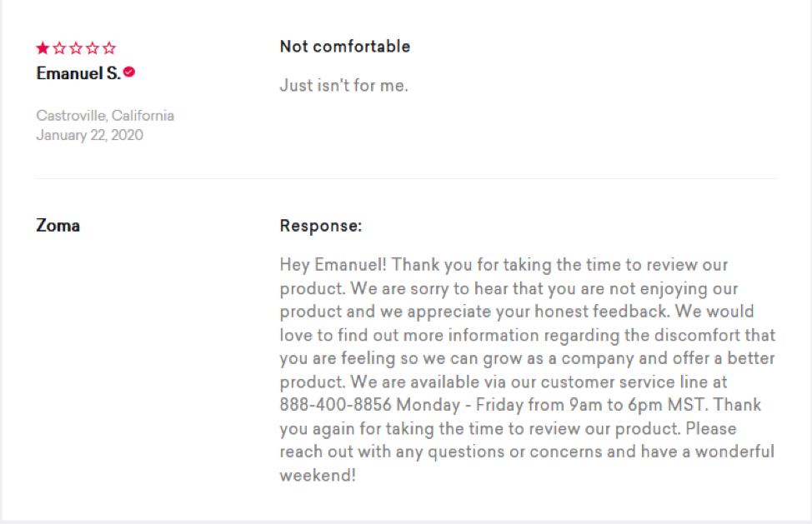Click the second empty rating star
812x524 pixels.
pos(59,48)
